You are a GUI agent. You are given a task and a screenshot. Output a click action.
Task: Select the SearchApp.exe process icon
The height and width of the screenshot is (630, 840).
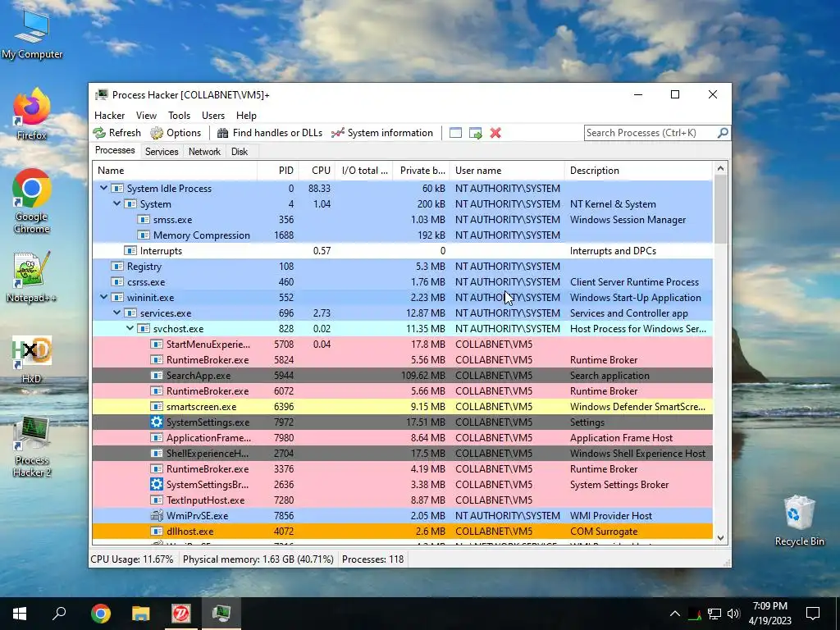click(x=157, y=375)
